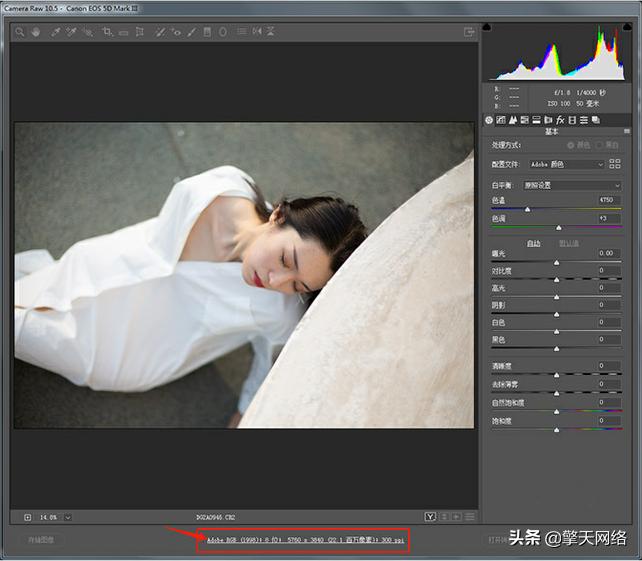This screenshot has width=642, height=561.
Task: Open the profile browser grid icon
Action: 615,164
